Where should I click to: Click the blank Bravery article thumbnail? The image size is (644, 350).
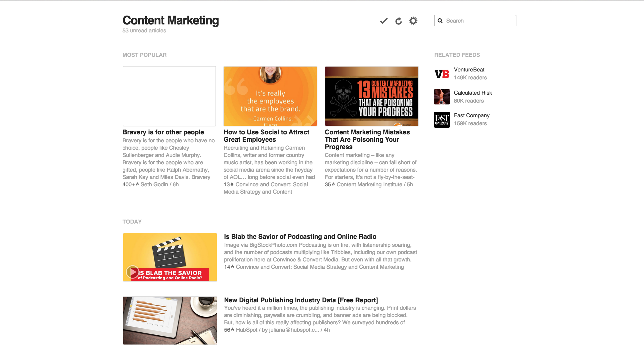coord(169,96)
